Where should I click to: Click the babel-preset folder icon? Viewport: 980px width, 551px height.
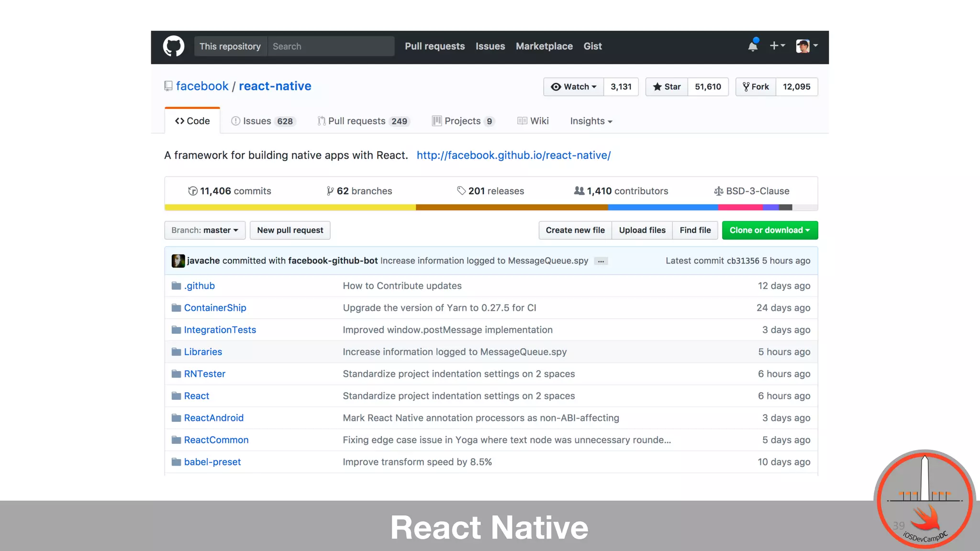coord(176,462)
